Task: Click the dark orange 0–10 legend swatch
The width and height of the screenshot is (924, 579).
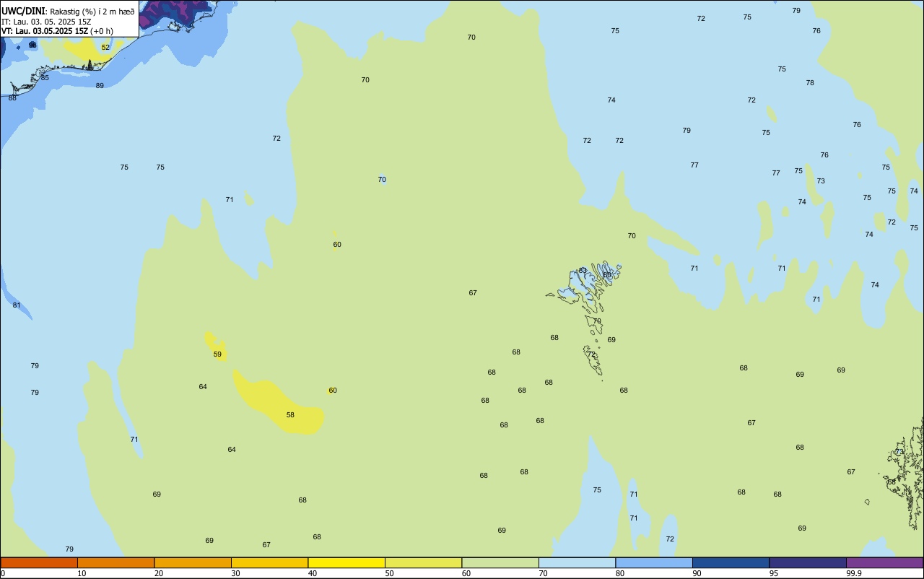Action: tap(39, 562)
